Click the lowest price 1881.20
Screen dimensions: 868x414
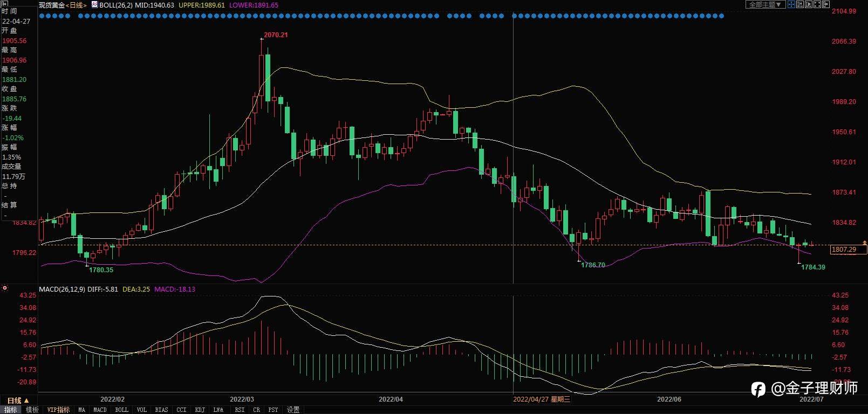(14, 80)
